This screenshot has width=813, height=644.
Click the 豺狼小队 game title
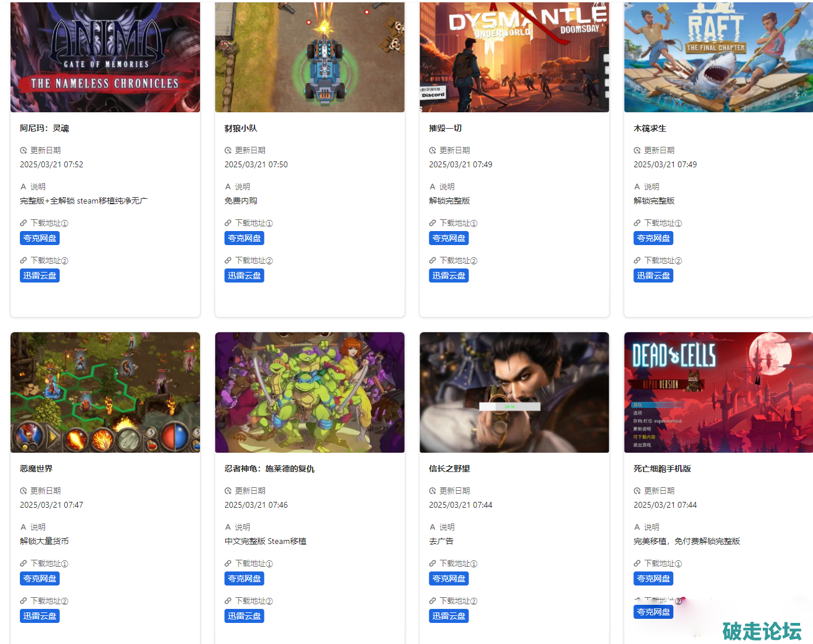[241, 128]
